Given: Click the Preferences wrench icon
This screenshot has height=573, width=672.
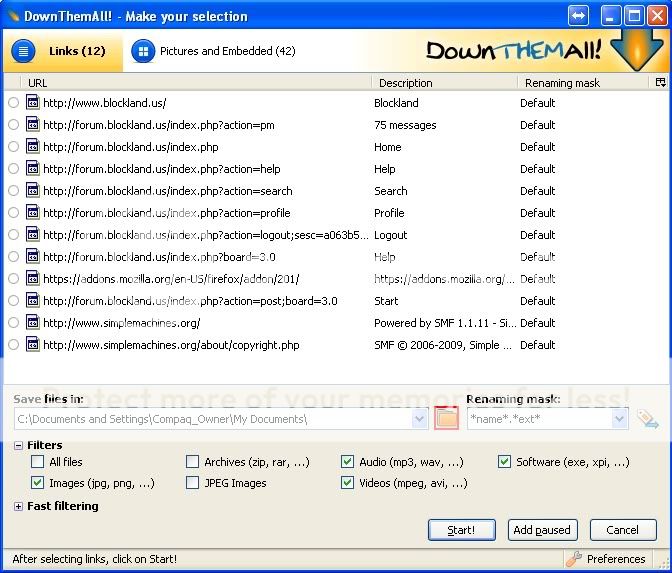Looking at the screenshot, I should (x=574, y=558).
